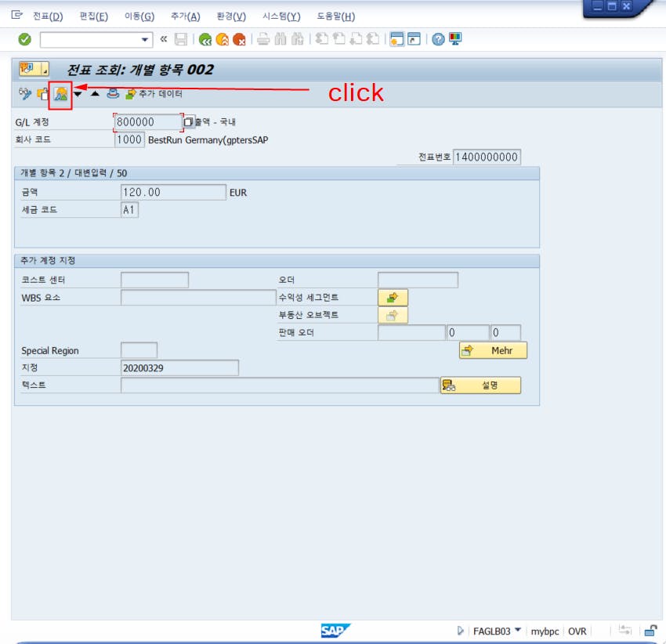Click the lock icon in status bar
666x644 pixels.
(x=650, y=631)
